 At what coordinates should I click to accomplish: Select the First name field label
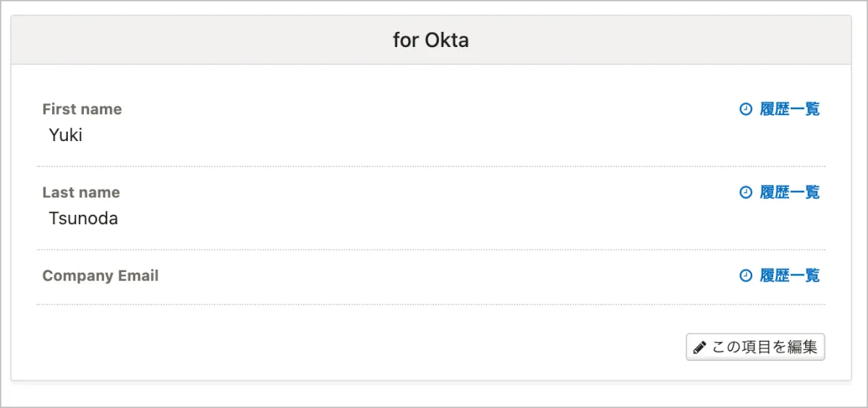[x=82, y=109]
